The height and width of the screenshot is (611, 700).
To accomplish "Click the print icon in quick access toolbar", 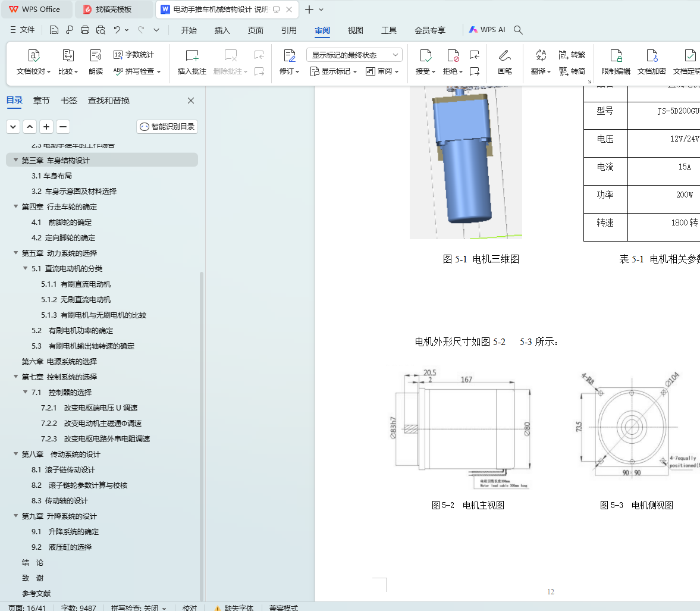I will pos(85,30).
